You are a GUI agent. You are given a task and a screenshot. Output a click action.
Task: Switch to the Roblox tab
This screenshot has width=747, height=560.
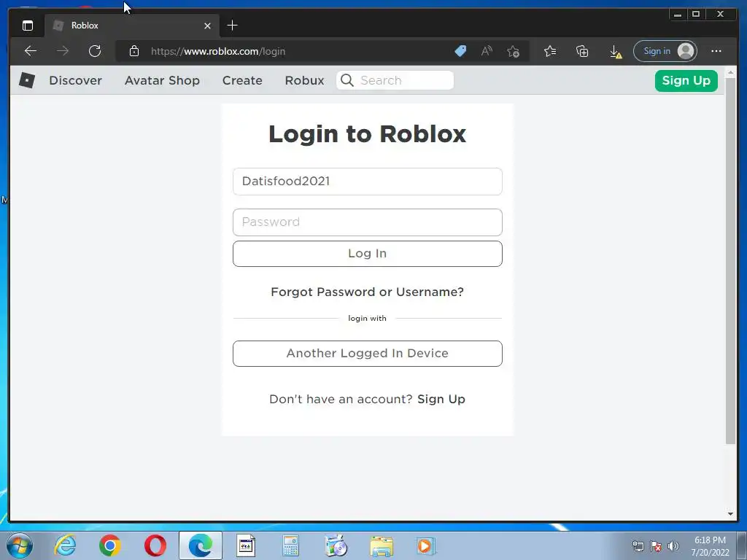pos(132,26)
